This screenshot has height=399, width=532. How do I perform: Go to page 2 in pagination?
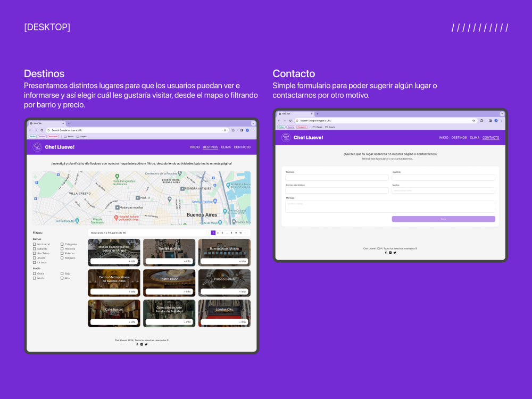click(x=218, y=233)
